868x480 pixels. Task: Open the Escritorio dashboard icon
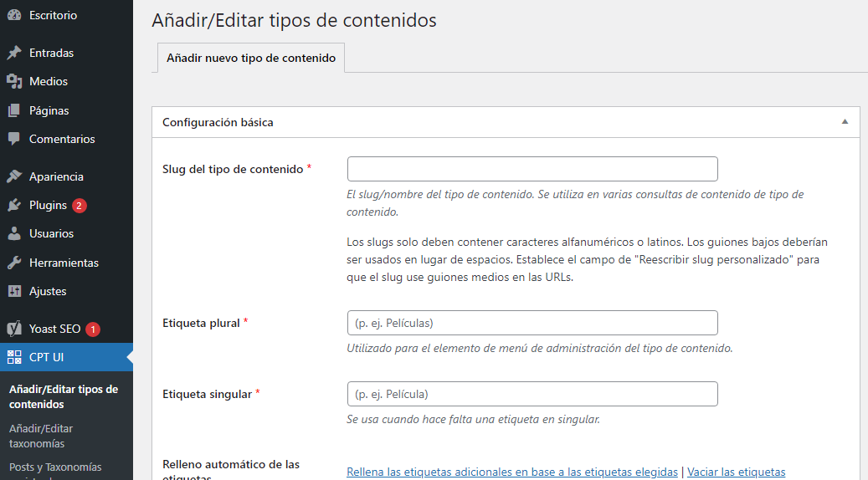point(14,15)
